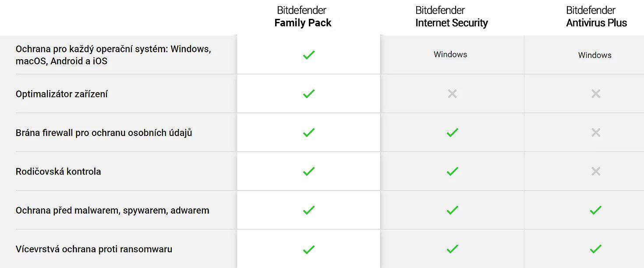
Task: Click Windows label under Antivirus Plus
Action: (x=594, y=55)
